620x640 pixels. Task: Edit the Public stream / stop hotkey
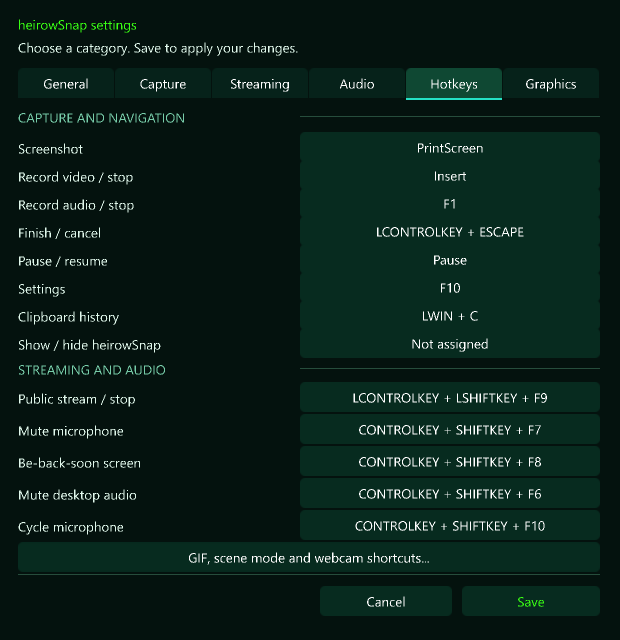coord(450,398)
